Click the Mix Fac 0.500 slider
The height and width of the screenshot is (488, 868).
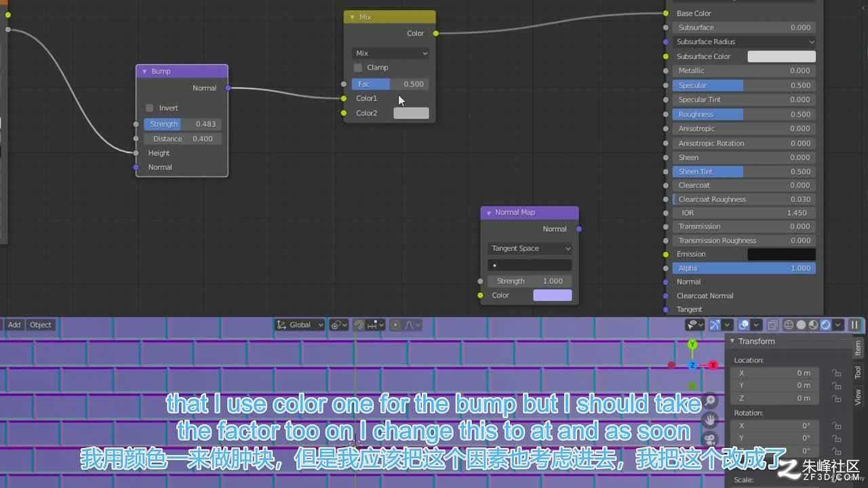point(391,84)
